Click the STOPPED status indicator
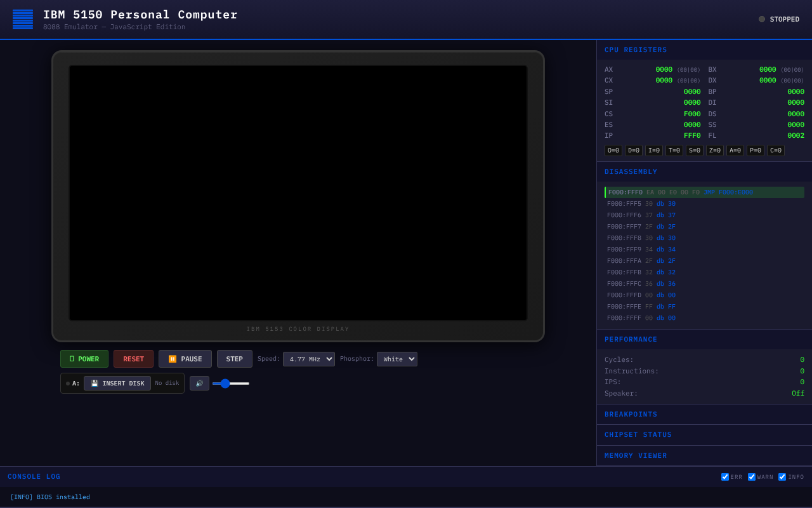Image resolution: width=812 pixels, height=508 pixels. pos(779,19)
